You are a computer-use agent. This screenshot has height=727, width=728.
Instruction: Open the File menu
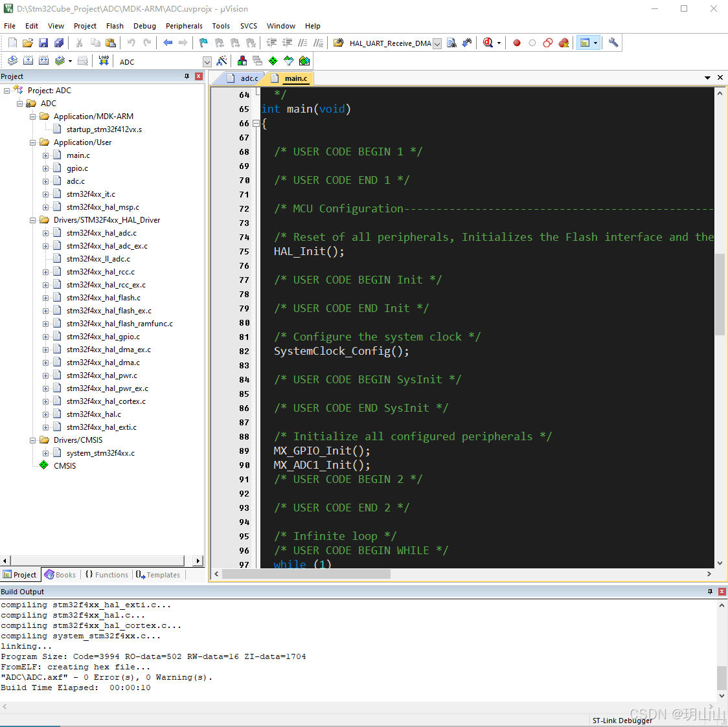point(10,26)
